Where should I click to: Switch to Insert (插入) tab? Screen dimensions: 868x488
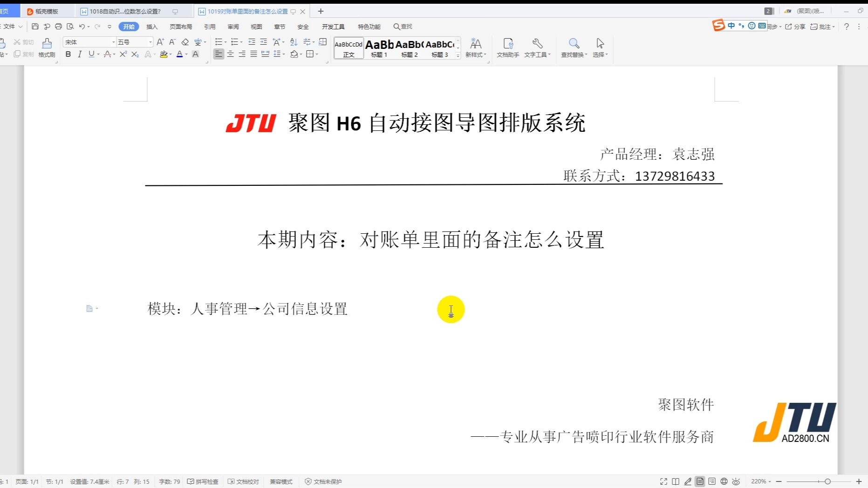[152, 27]
